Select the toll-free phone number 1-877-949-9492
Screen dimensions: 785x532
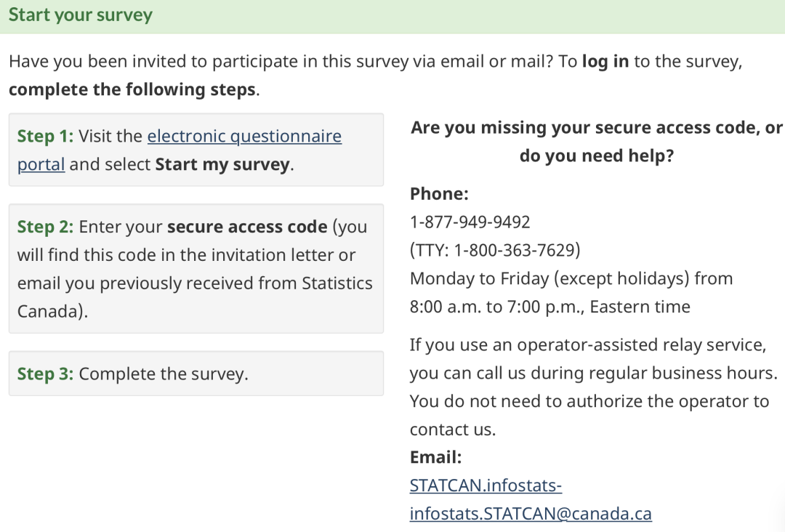pyautogui.click(x=470, y=222)
